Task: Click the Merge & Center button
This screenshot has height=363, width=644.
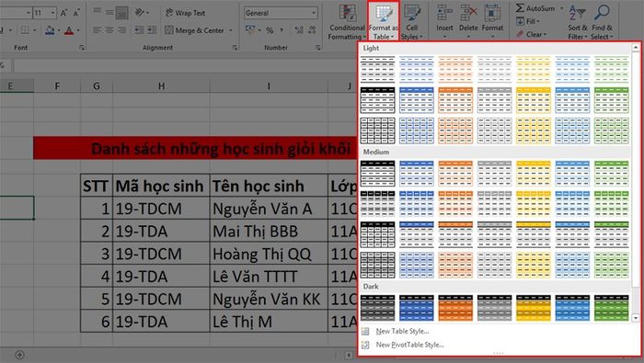Action: (x=195, y=30)
